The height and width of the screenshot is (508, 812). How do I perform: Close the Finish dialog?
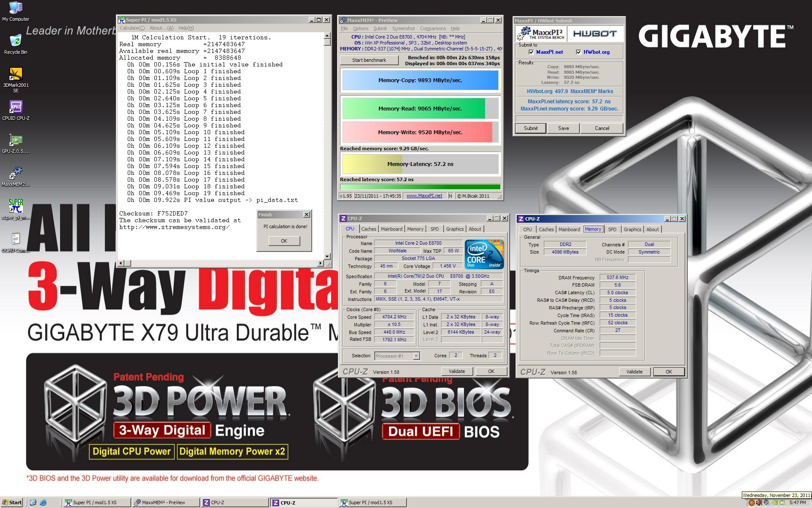tap(307, 215)
